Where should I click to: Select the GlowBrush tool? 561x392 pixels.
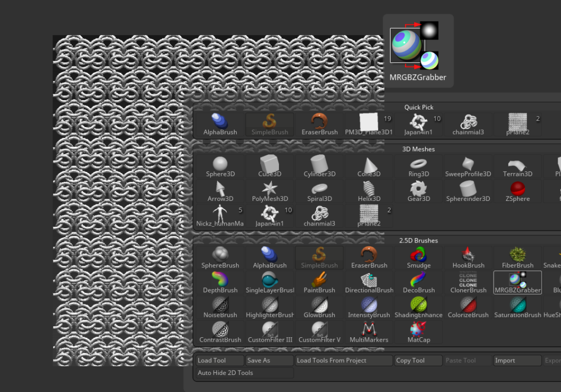[319, 308]
